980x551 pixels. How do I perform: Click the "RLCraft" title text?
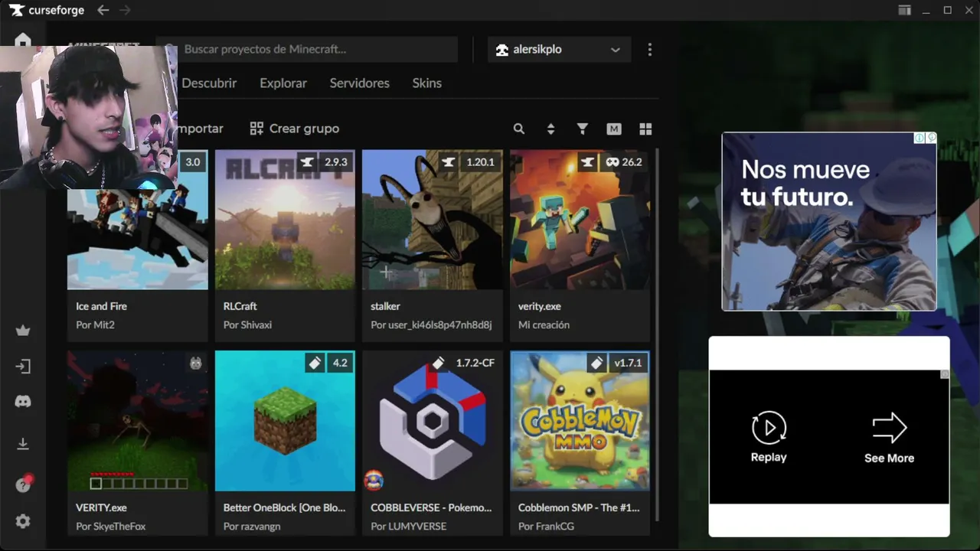coord(240,306)
